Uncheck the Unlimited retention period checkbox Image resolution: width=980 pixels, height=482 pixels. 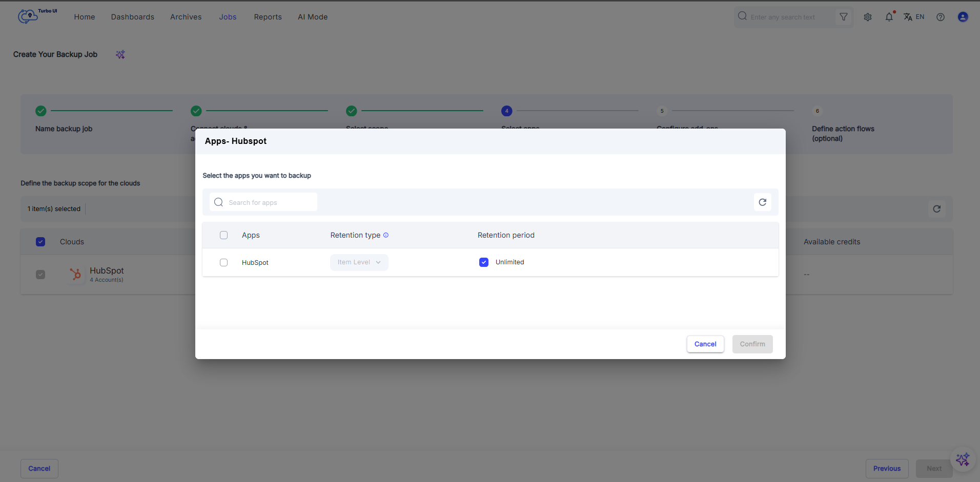click(484, 262)
